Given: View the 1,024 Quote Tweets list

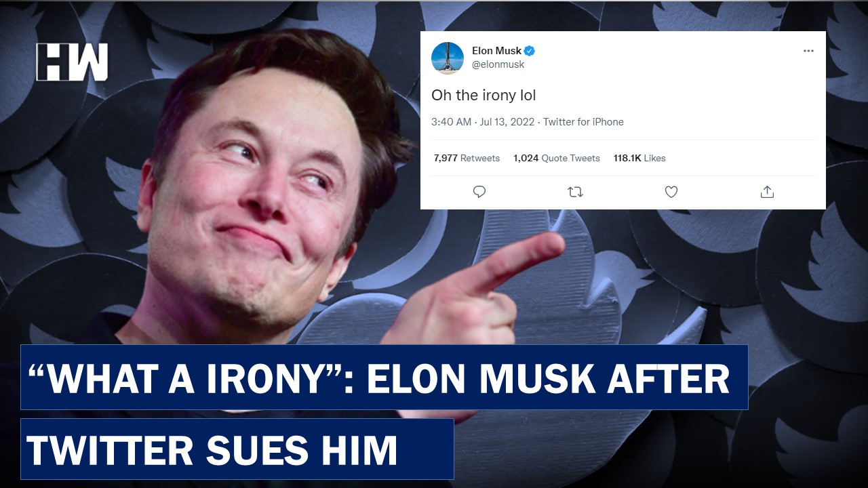Looking at the screenshot, I should pos(557,158).
